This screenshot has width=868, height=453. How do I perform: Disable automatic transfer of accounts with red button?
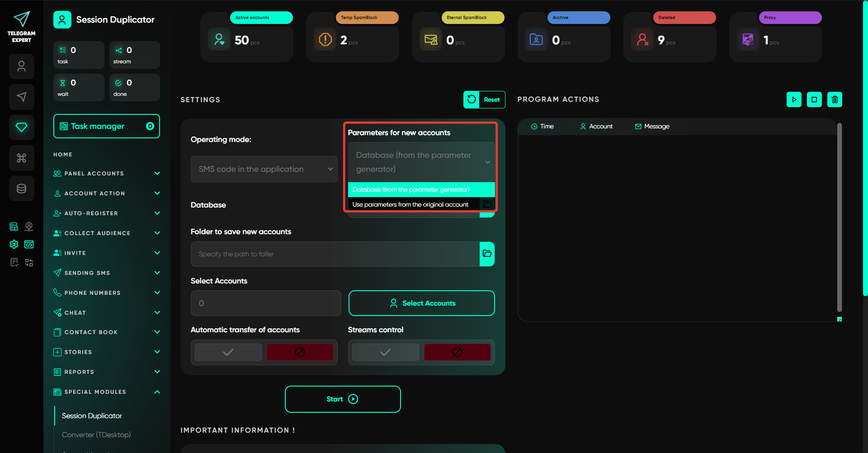(x=300, y=352)
